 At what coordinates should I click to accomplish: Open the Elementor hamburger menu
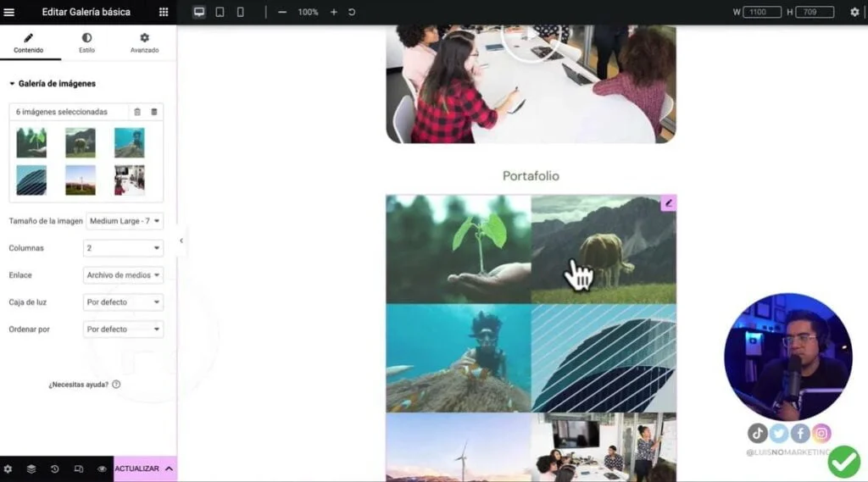tap(8, 12)
